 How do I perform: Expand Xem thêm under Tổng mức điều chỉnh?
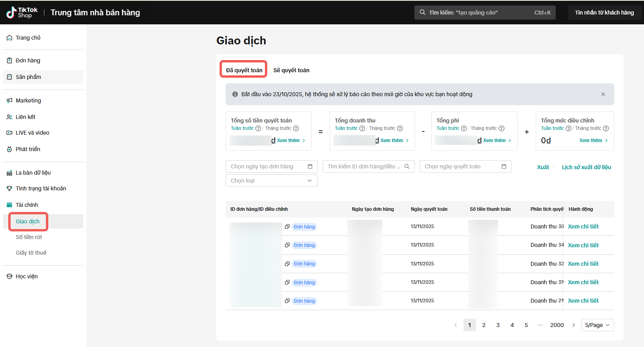pos(593,141)
